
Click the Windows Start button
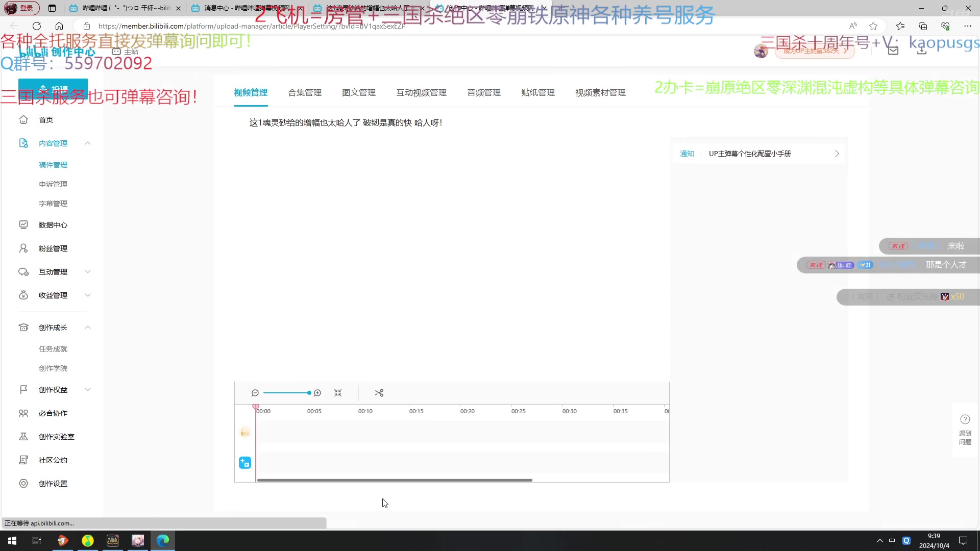[x=12, y=541]
